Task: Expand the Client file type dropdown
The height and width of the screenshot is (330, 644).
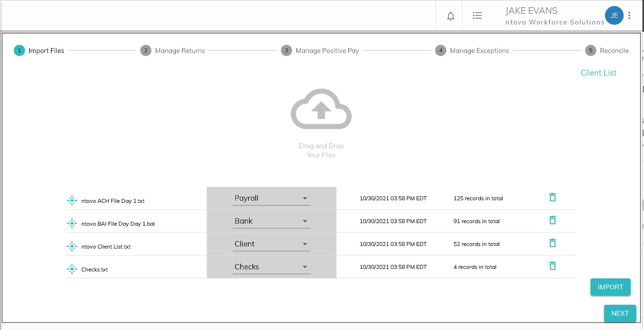Action: [272, 244]
